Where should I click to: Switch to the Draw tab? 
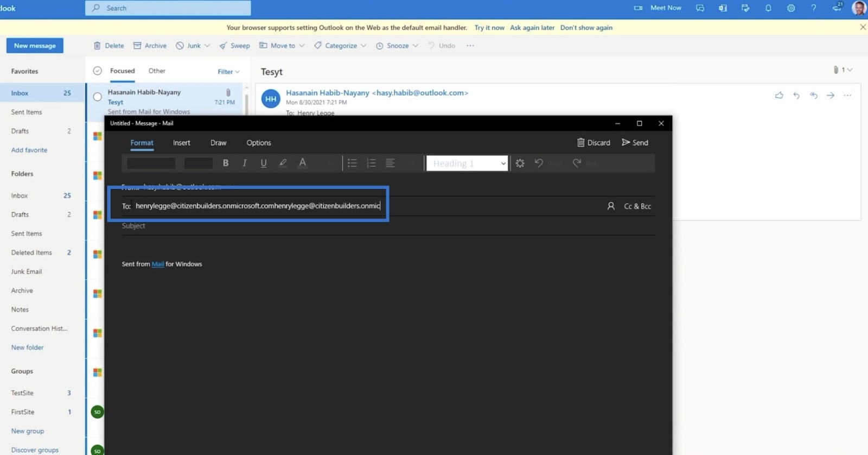tap(218, 143)
